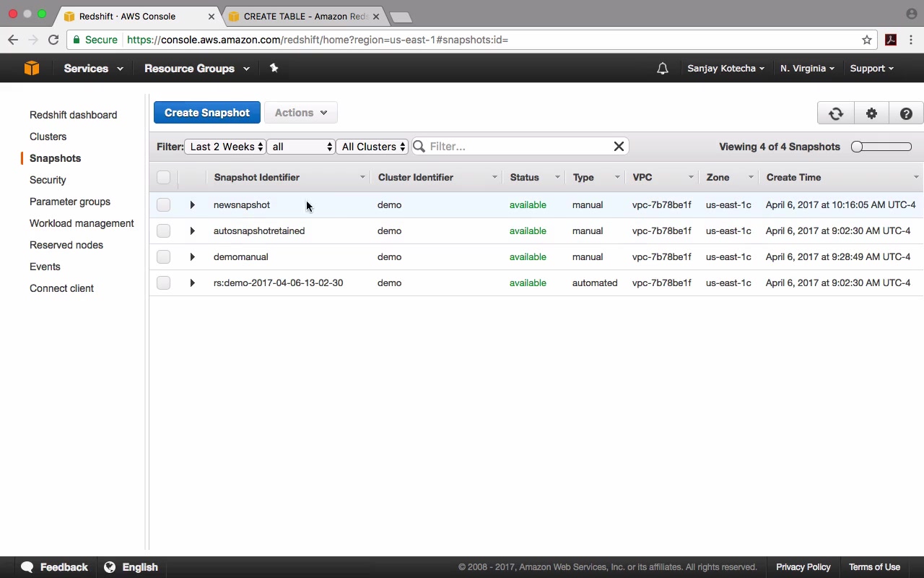This screenshot has width=924, height=578.
Task: Go to Workload management
Action: (82, 223)
